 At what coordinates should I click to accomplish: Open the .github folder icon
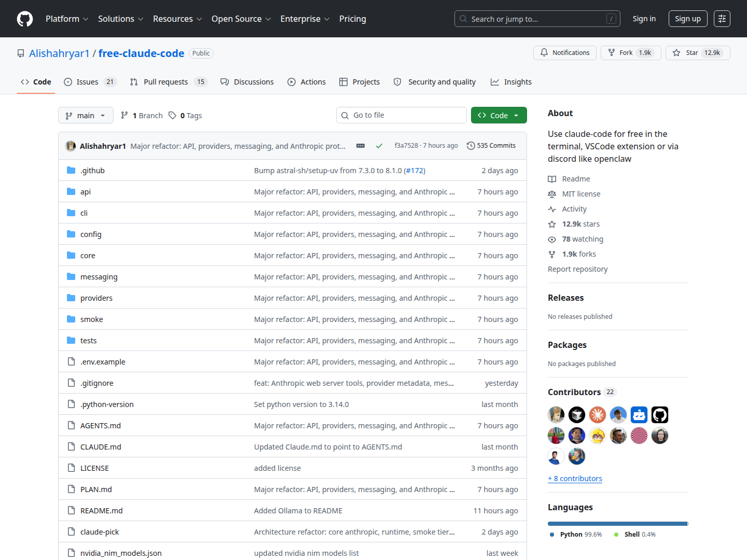[71, 171]
